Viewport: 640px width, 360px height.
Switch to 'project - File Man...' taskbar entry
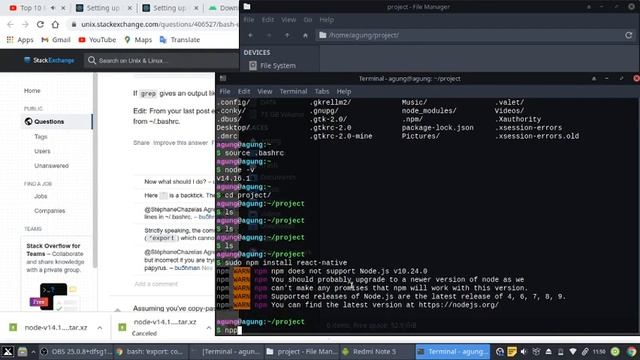click(x=302, y=351)
